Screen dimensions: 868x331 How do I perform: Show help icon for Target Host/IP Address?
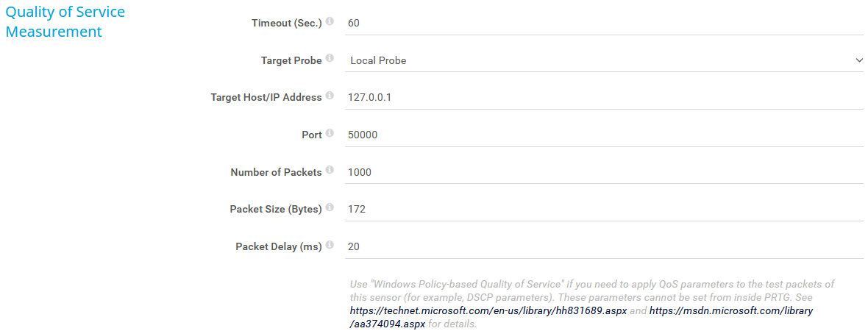(330, 96)
